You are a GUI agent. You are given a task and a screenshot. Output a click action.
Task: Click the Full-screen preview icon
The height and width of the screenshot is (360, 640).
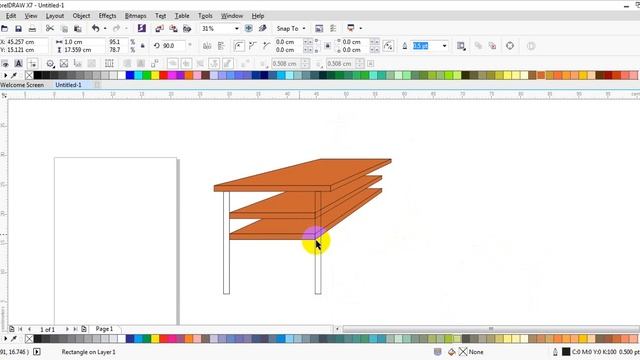point(249,28)
